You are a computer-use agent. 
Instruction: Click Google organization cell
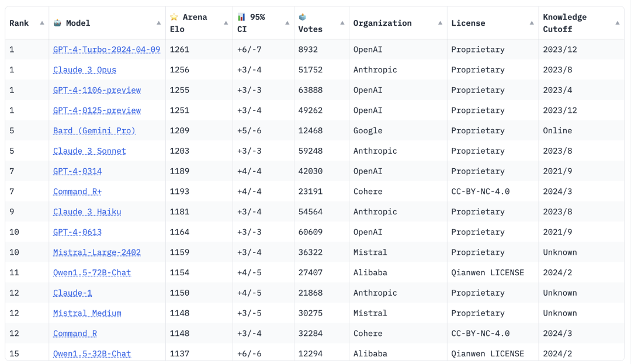368,131
